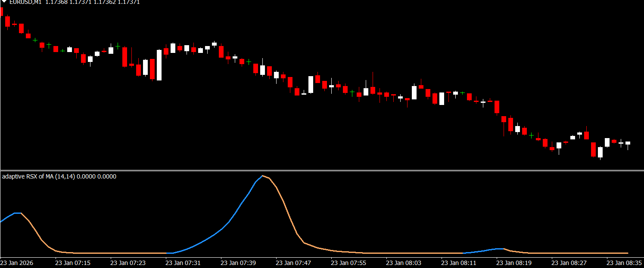Image resolution: width=644 pixels, height=268 pixels.
Task: Click the 23 Jan 07:55 time label
Action: pyautogui.click(x=348, y=262)
